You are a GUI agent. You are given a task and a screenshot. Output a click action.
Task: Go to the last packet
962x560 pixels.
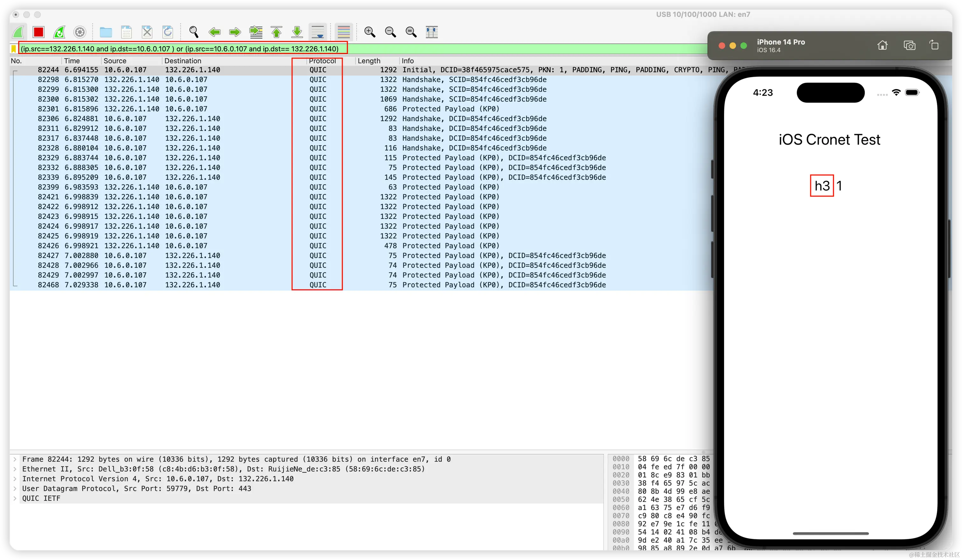tap(297, 32)
